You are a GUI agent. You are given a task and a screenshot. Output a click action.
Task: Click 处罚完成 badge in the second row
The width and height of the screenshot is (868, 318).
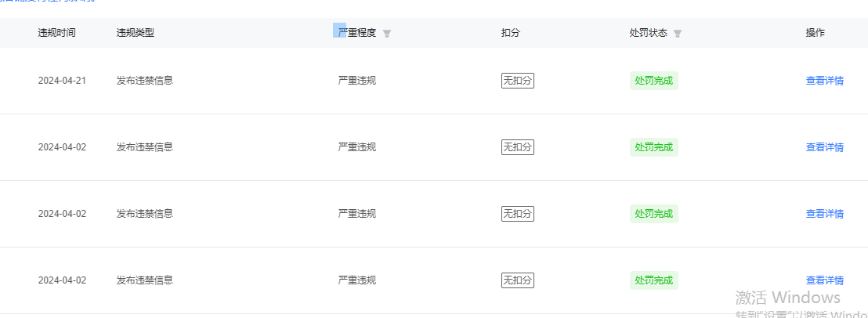[653, 147]
